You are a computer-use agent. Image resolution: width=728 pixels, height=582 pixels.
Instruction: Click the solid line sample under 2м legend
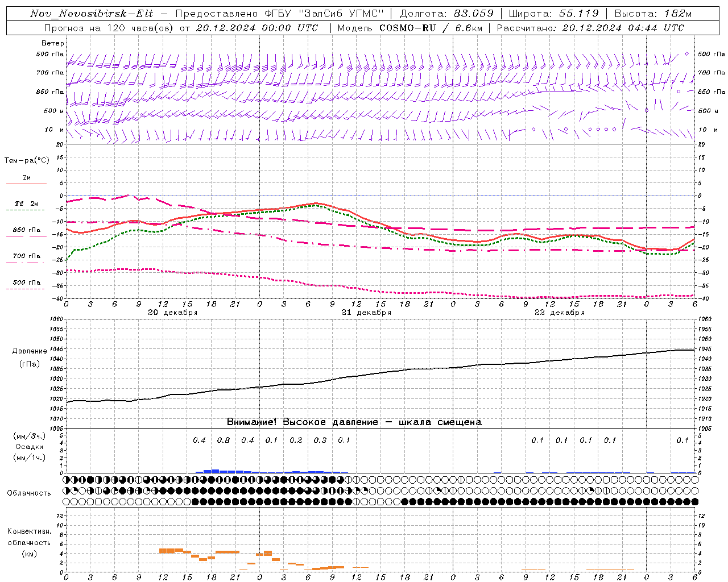pyautogui.click(x=26, y=184)
